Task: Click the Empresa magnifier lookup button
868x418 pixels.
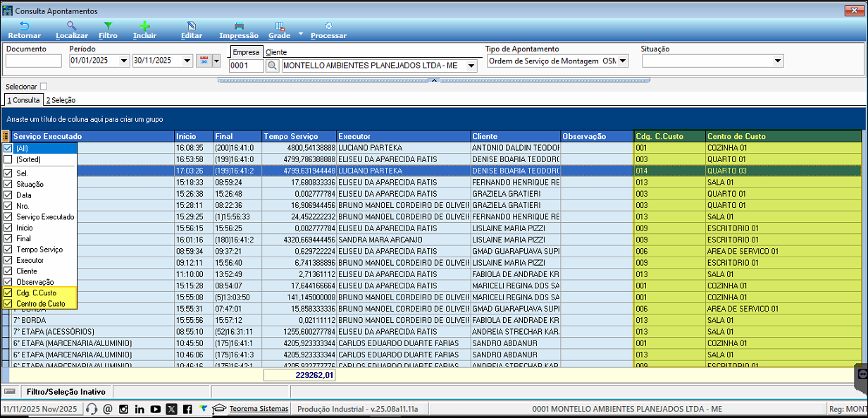Action: click(x=272, y=66)
